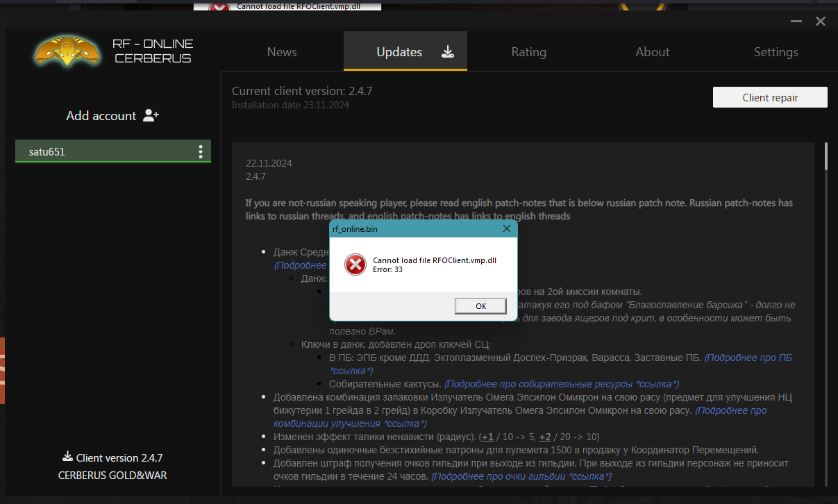Open the News tab
The height and width of the screenshot is (504, 838).
(282, 52)
